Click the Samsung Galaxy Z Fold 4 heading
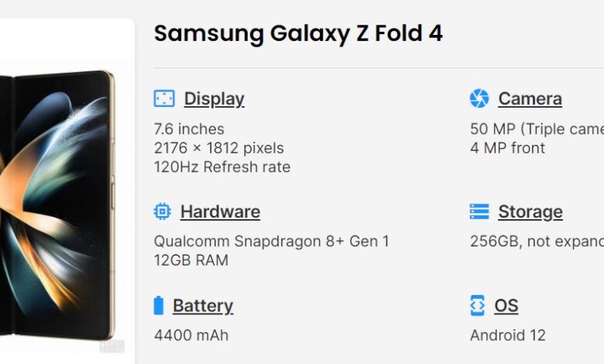604x364 pixels. 298,33
